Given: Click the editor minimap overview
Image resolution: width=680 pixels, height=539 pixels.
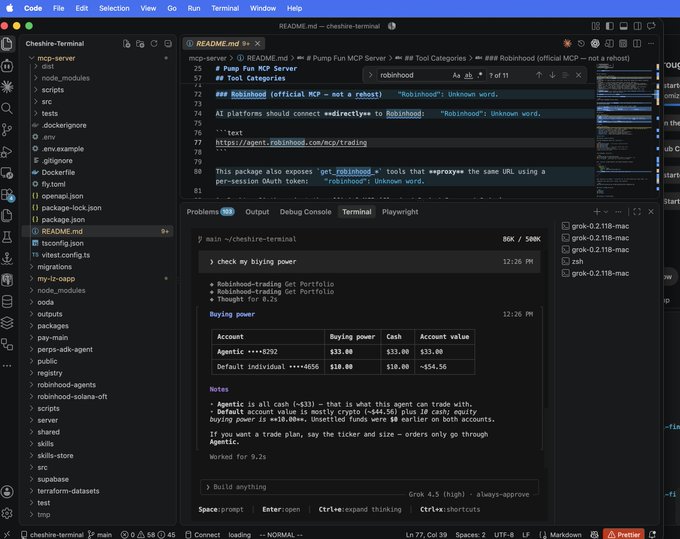Looking at the screenshot, I should [624, 130].
